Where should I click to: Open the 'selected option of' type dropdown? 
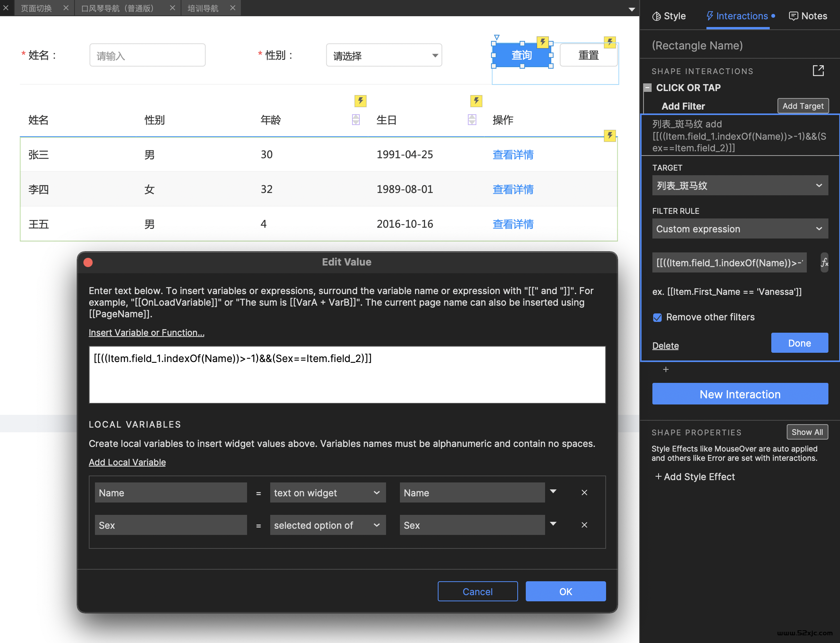point(327,525)
